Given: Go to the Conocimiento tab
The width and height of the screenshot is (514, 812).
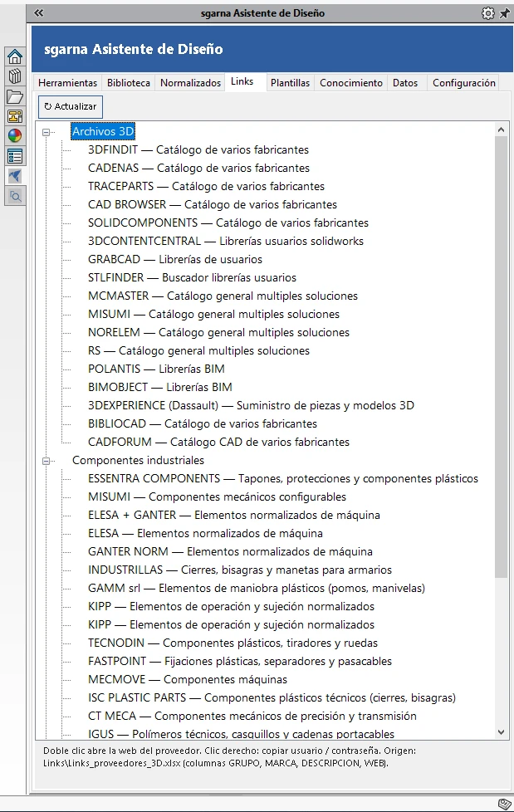Looking at the screenshot, I should coord(350,83).
